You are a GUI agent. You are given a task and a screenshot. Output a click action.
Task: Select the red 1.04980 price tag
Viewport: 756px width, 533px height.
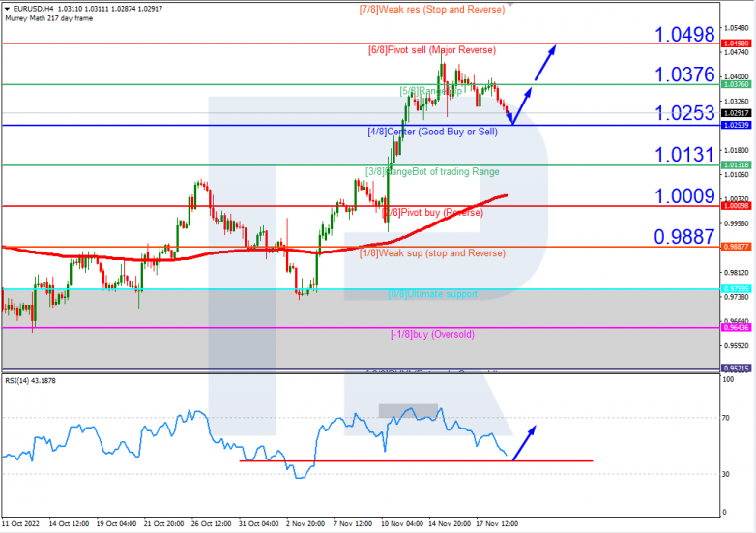[x=736, y=44]
